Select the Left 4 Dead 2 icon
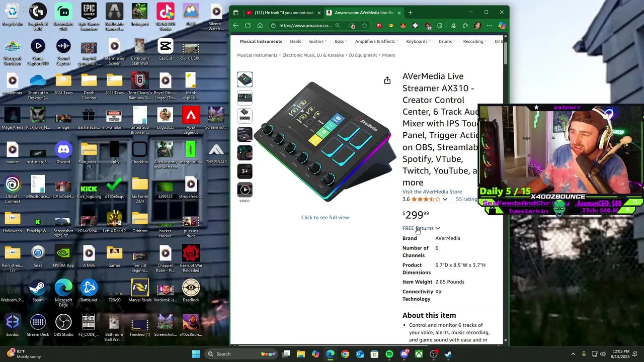The height and width of the screenshot is (362, 644). tap(114, 222)
